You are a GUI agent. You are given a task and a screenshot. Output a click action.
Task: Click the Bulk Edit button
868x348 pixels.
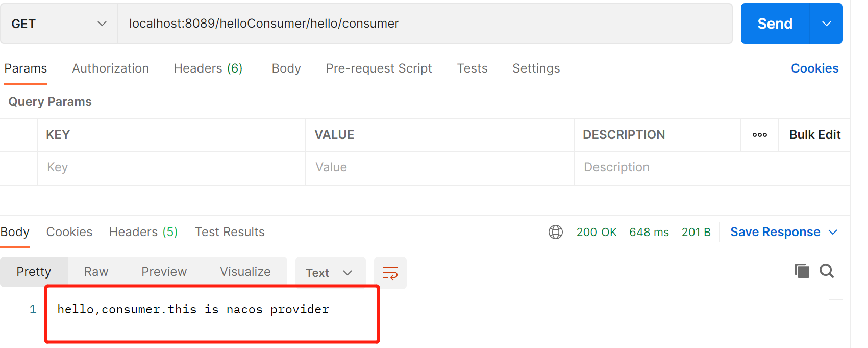(x=814, y=135)
